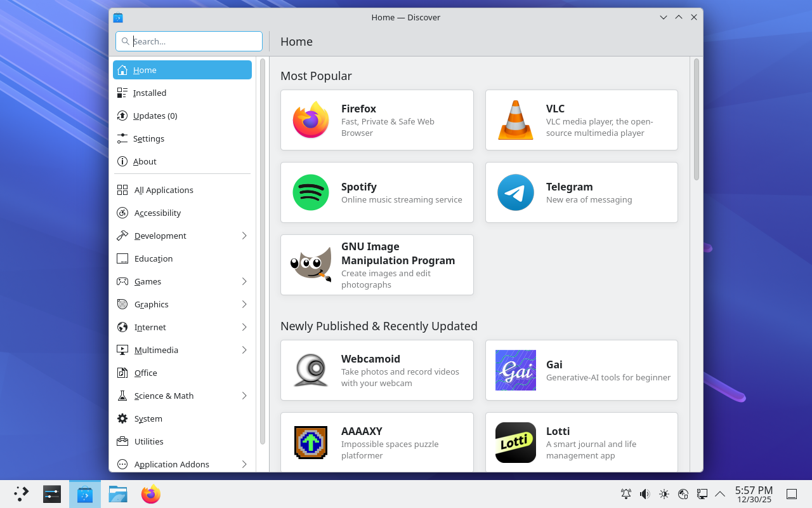Click the AAAAXY game icon
The width and height of the screenshot is (812, 508).
pos(311,443)
